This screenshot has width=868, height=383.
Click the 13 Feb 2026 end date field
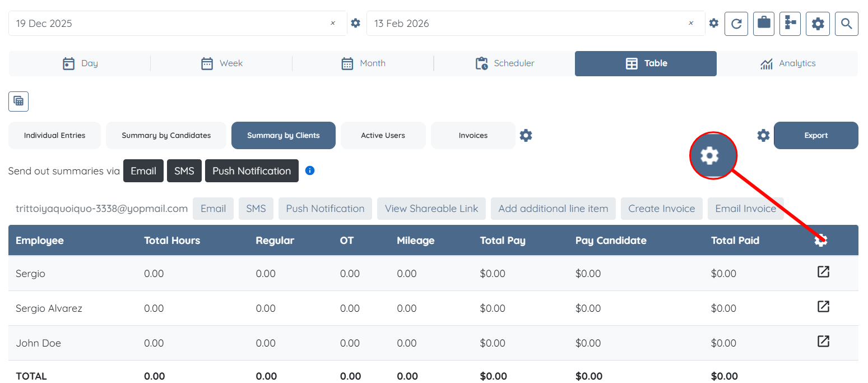click(527, 24)
